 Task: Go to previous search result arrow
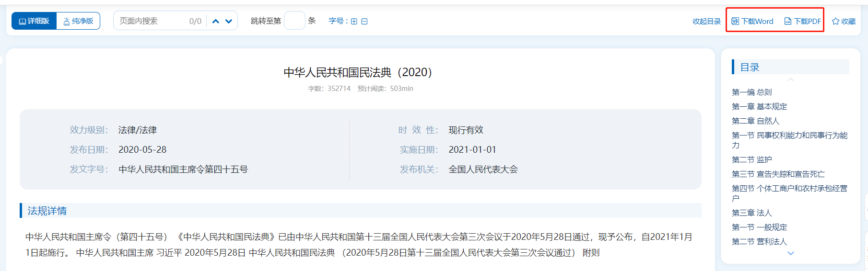tap(216, 21)
